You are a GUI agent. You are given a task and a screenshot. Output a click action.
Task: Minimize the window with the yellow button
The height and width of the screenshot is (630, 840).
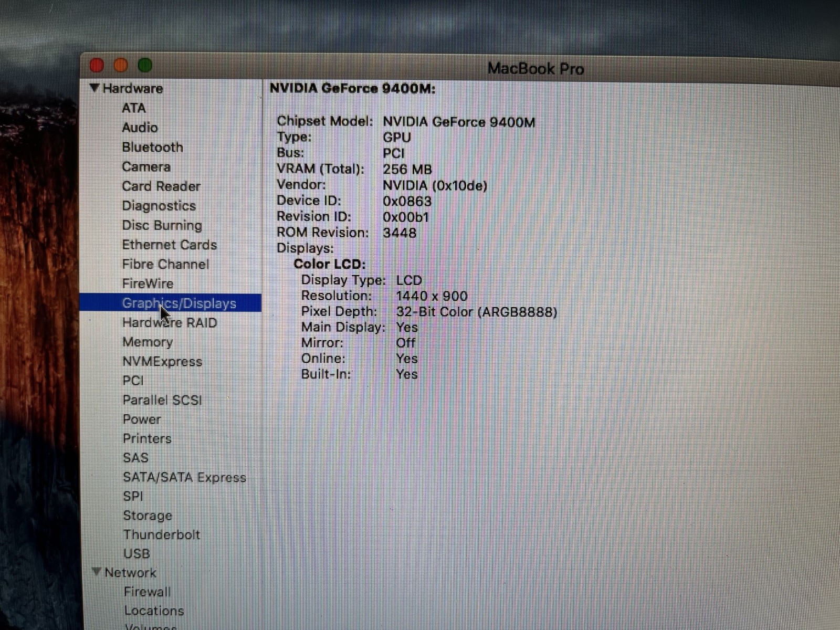(121, 65)
